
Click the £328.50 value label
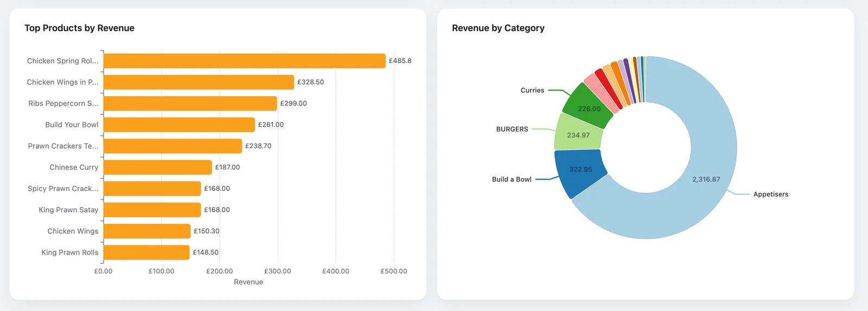310,82
